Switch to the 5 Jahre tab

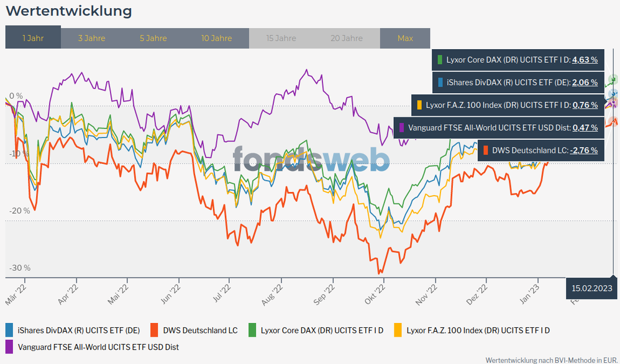[x=153, y=38]
